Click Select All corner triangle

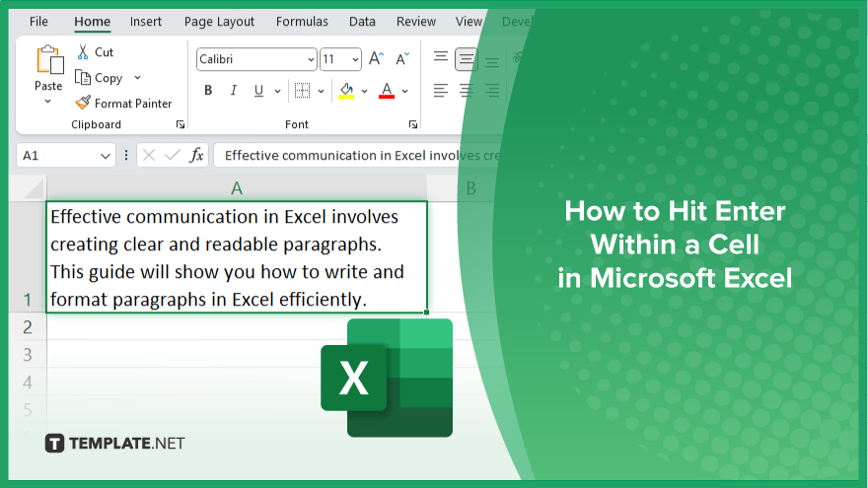(34, 189)
